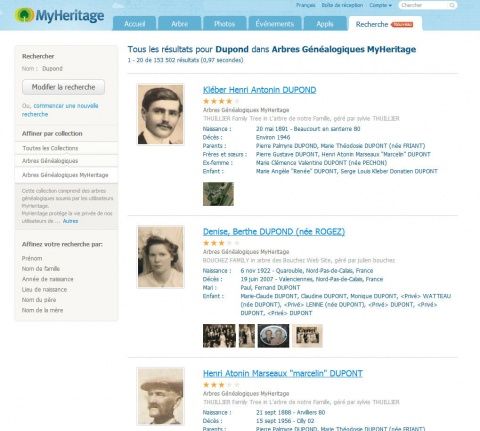Click the MyHeritage logo
The width and height of the screenshot is (480, 431).
(x=60, y=16)
